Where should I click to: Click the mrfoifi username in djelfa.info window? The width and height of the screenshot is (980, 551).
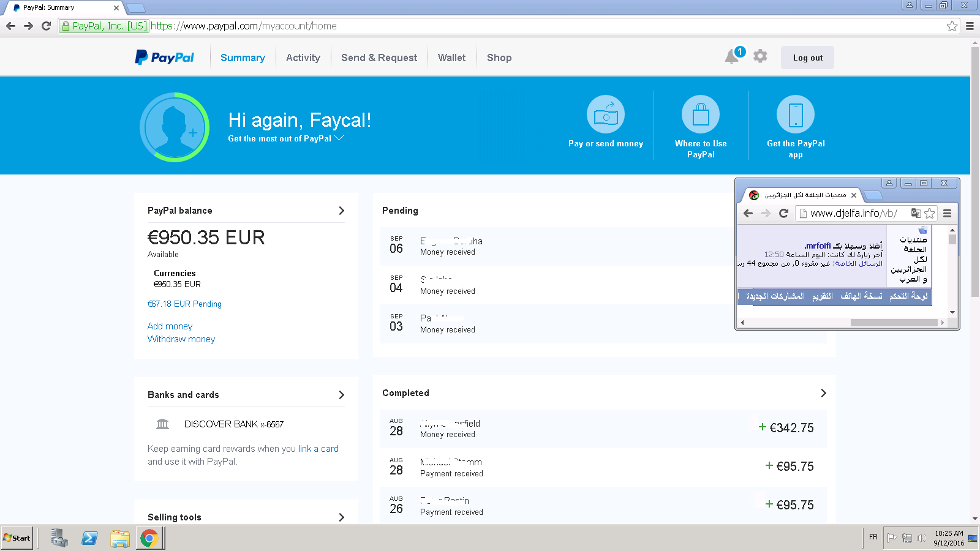[x=818, y=246]
